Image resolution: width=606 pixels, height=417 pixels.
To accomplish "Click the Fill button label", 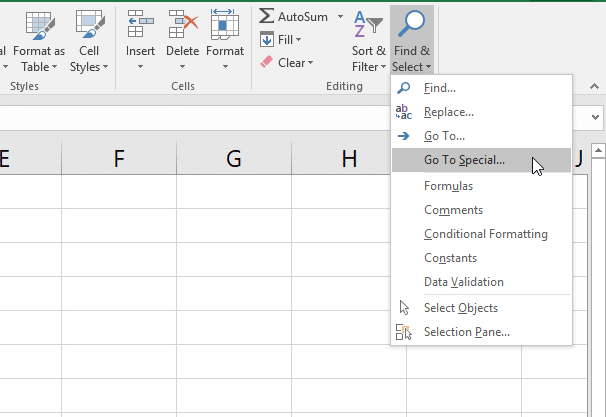I will pos(285,39).
